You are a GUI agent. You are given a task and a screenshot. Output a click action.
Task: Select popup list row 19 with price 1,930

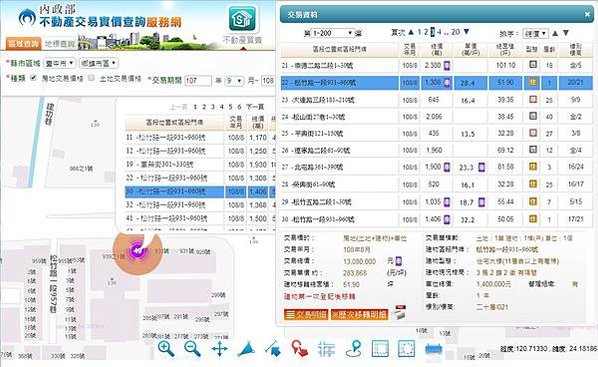click(200, 164)
